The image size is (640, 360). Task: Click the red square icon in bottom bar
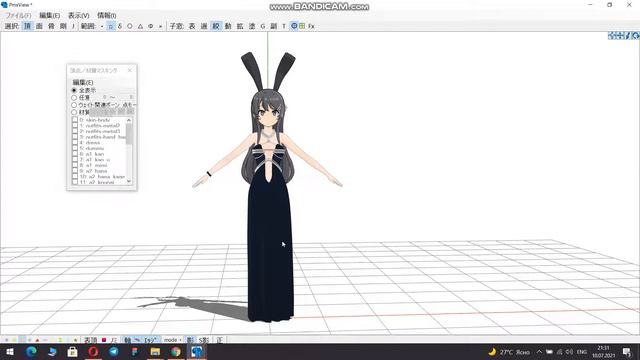(x=104, y=340)
